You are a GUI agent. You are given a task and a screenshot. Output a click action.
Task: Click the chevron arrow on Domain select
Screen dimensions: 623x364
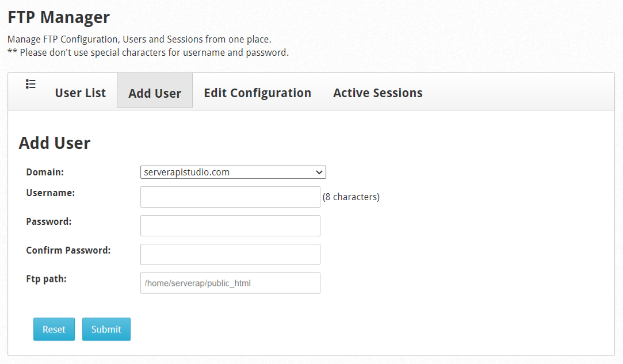tap(319, 172)
